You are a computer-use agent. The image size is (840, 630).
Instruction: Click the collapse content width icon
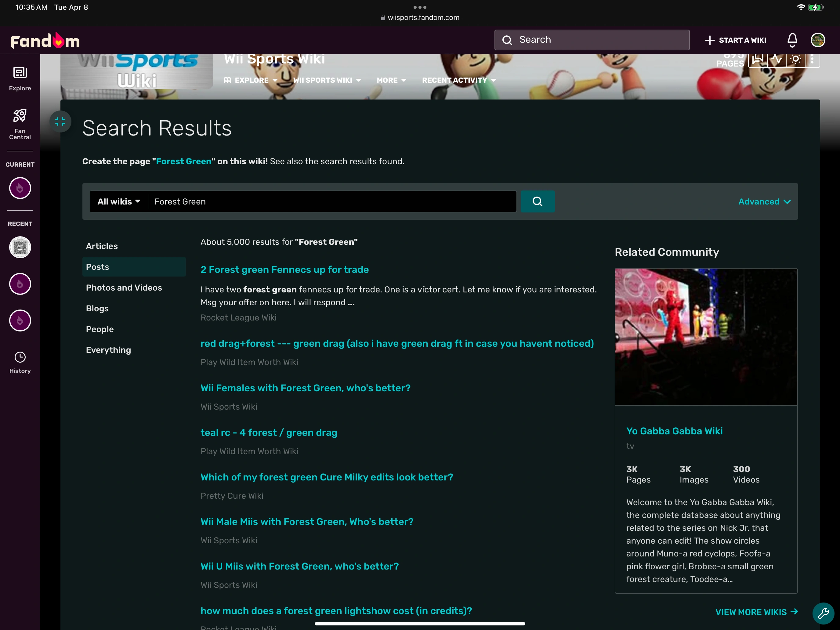point(60,121)
